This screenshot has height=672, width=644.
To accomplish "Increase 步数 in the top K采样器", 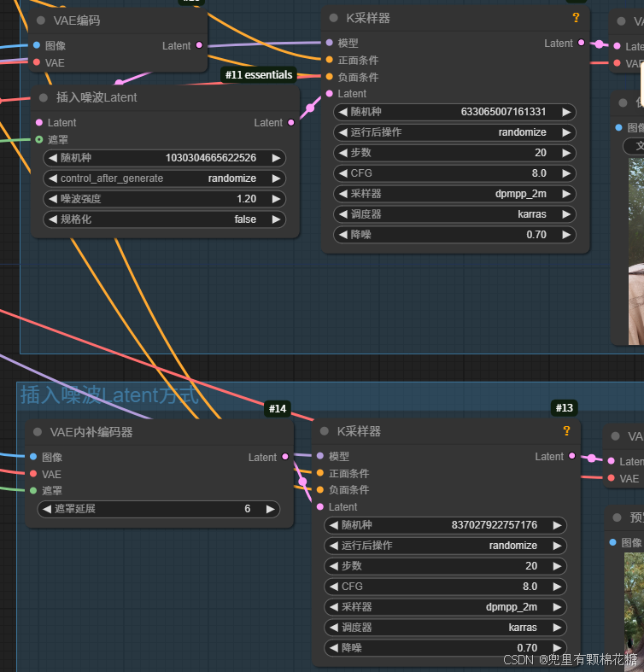I will (566, 153).
